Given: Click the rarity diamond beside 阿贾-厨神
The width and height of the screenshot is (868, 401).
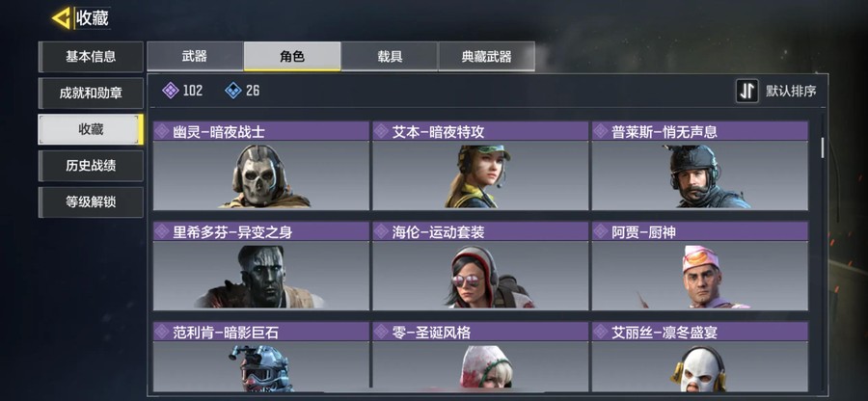Looking at the screenshot, I should [600, 231].
